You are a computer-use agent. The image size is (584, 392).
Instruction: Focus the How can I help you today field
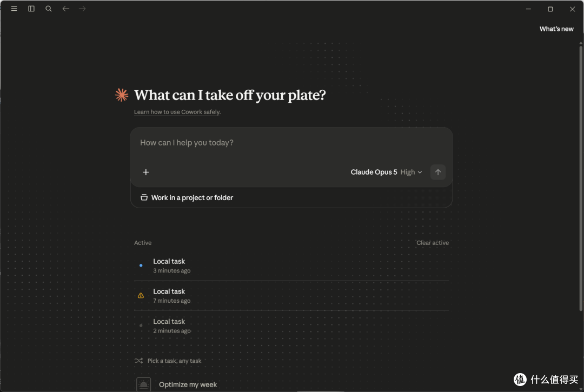(291, 143)
